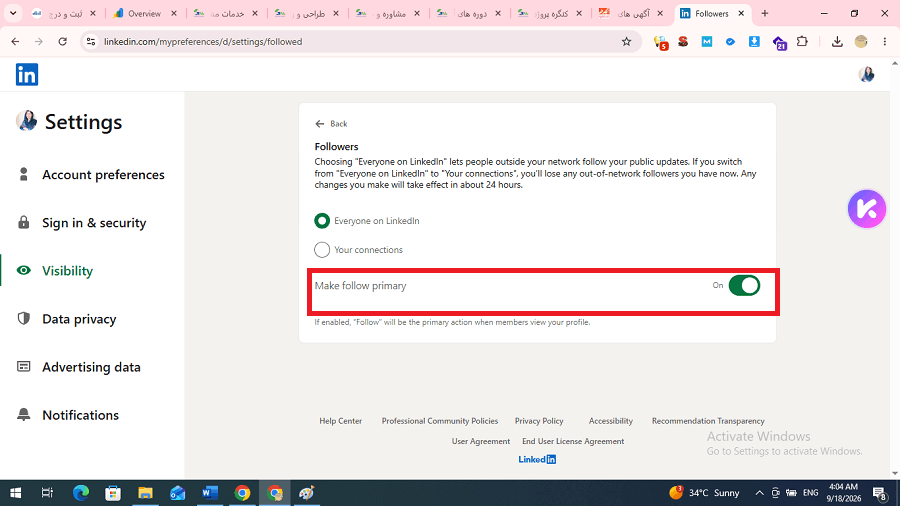Open the browser Extensions puzzle icon
This screenshot has height=506, width=900.
[x=802, y=41]
